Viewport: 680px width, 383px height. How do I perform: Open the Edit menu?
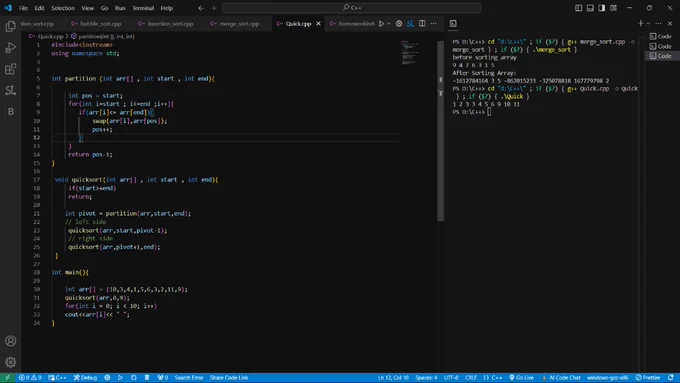(39, 8)
